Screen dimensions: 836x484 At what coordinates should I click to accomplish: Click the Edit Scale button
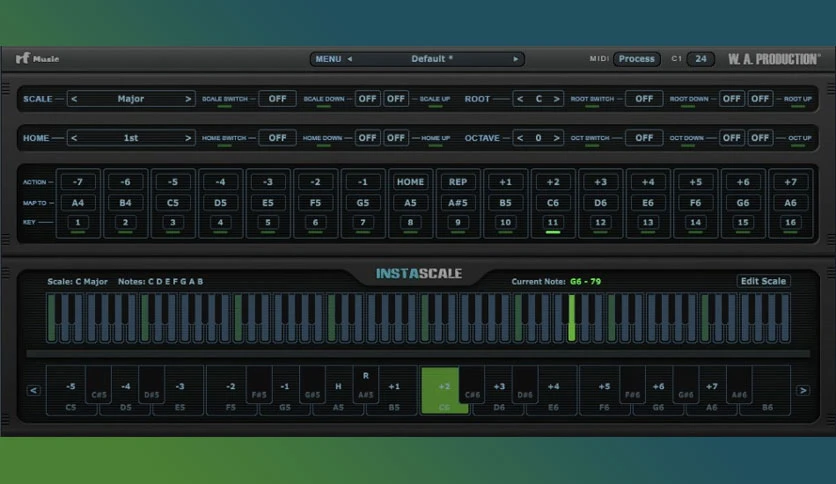tap(763, 281)
